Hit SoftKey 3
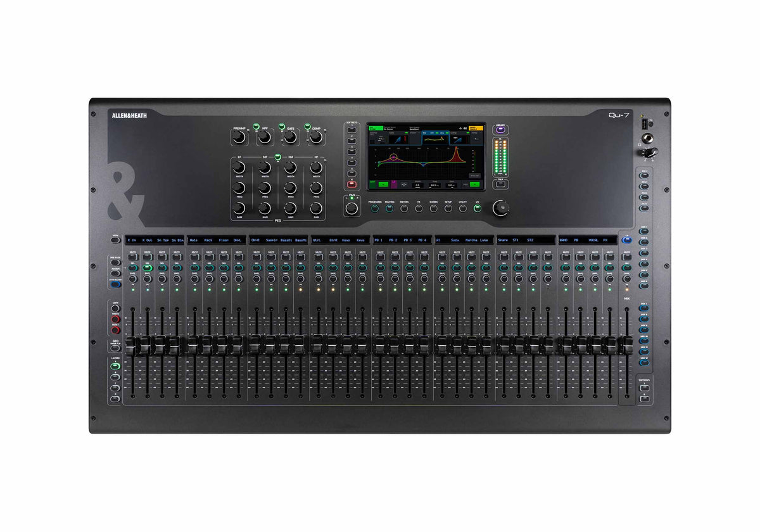 tap(351, 151)
